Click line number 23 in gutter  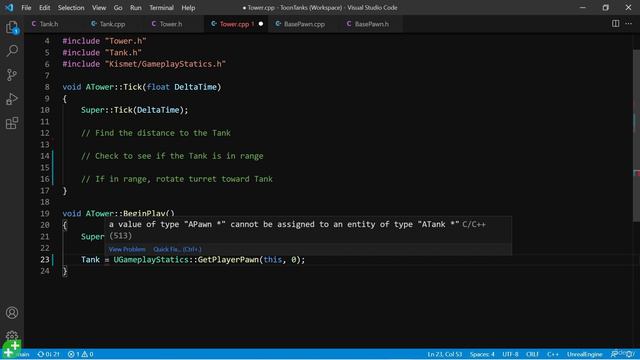click(x=45, y=260)
